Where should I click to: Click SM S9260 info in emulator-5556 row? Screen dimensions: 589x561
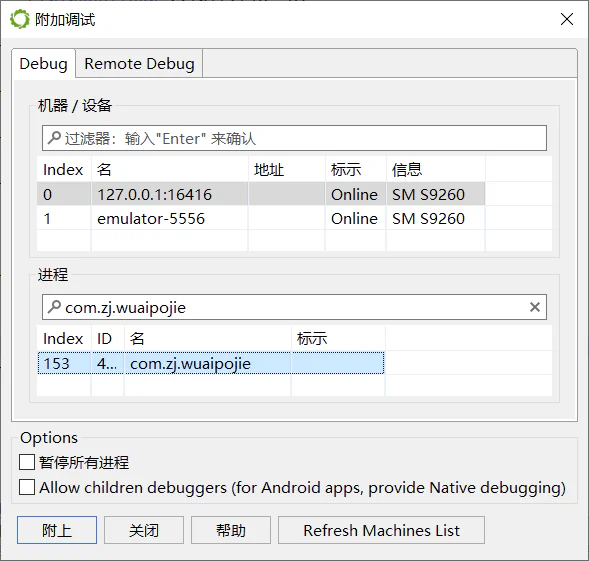428,218
